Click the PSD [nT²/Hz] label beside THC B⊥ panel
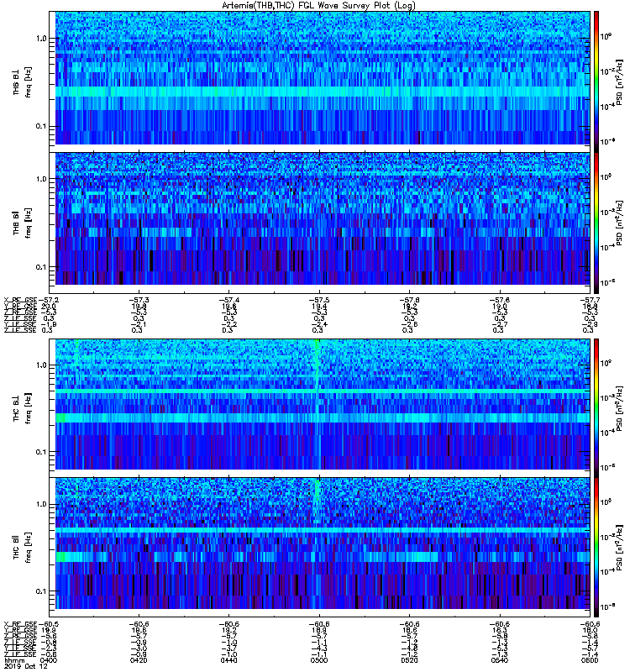Image resolution: width=630 pixels, height=672 pixels. click(620, 408)
